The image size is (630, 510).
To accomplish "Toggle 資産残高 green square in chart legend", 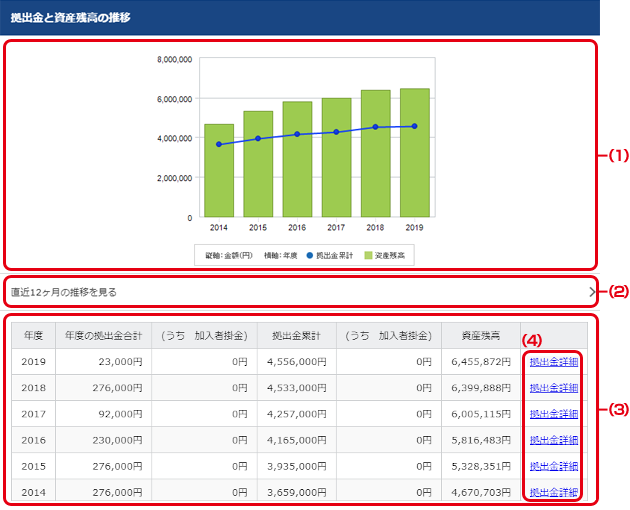I will [368, 256].
